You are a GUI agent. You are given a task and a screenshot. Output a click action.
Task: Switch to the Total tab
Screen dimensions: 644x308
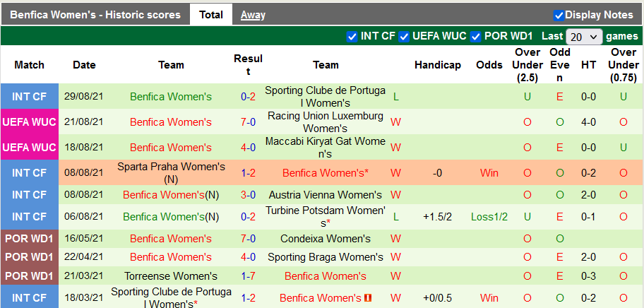(211, 14)
